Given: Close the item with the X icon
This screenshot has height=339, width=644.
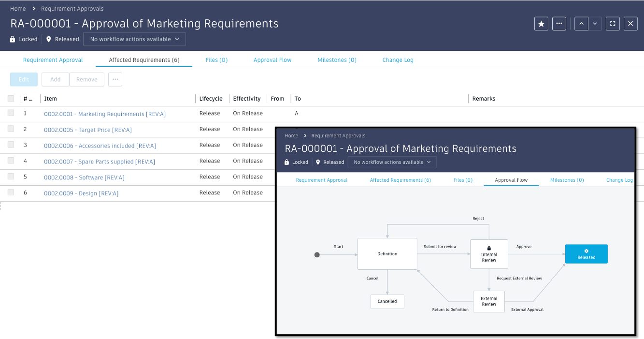Looking at the screenshot, I should click(x=630, y=24).
